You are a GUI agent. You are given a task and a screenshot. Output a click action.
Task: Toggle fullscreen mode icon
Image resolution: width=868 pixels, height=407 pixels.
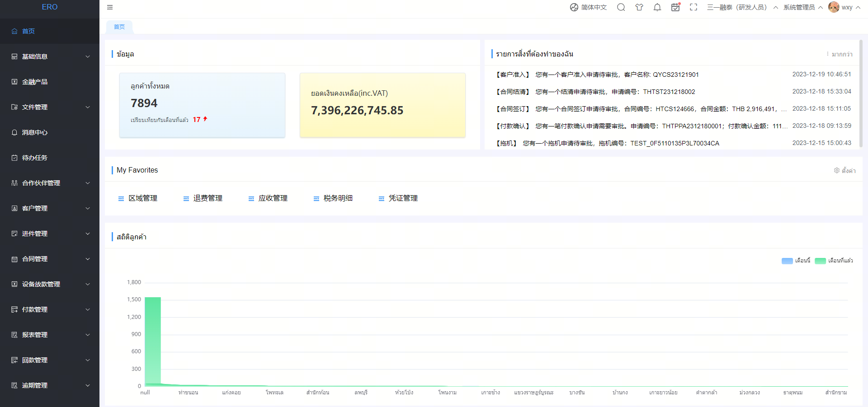coord(693,7)
